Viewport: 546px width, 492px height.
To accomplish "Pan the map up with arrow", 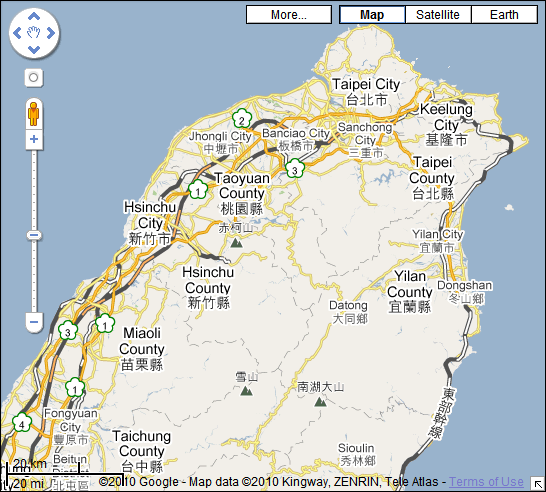I will pyautogui.click(x=34, y=16).
